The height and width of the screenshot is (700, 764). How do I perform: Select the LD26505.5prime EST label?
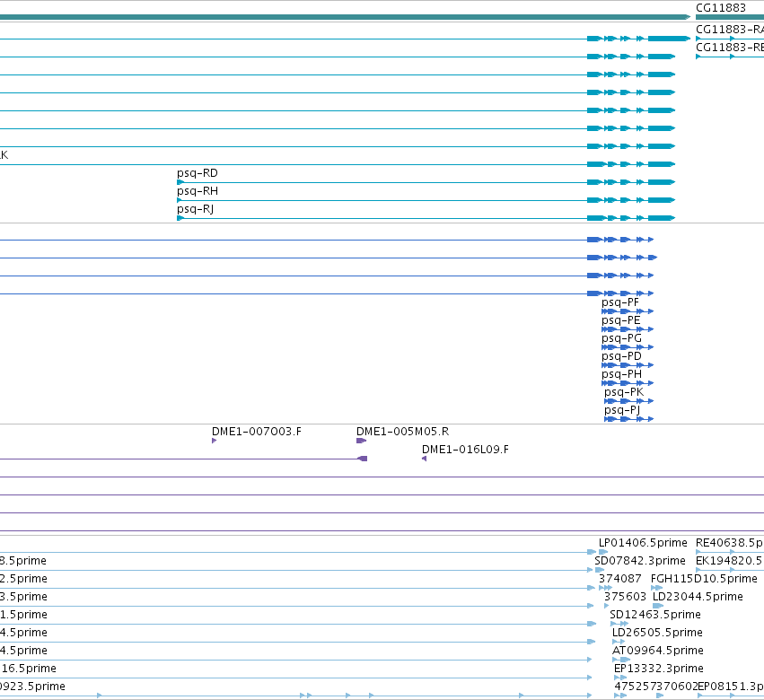(x=657, y=634)
